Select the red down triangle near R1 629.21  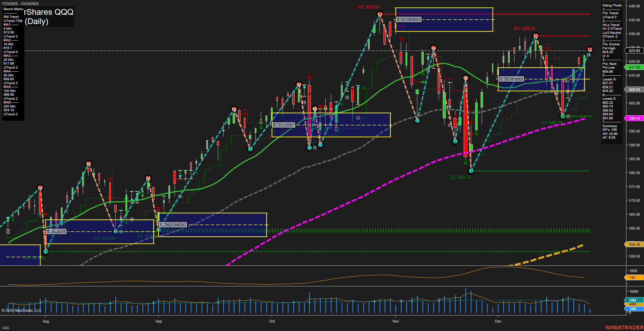(x=547, y=49)
